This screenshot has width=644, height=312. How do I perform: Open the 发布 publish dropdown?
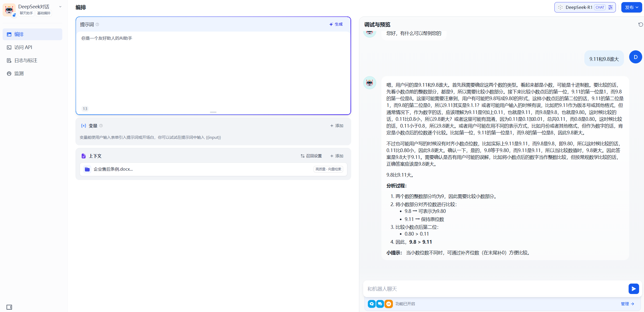pos(631,7)
